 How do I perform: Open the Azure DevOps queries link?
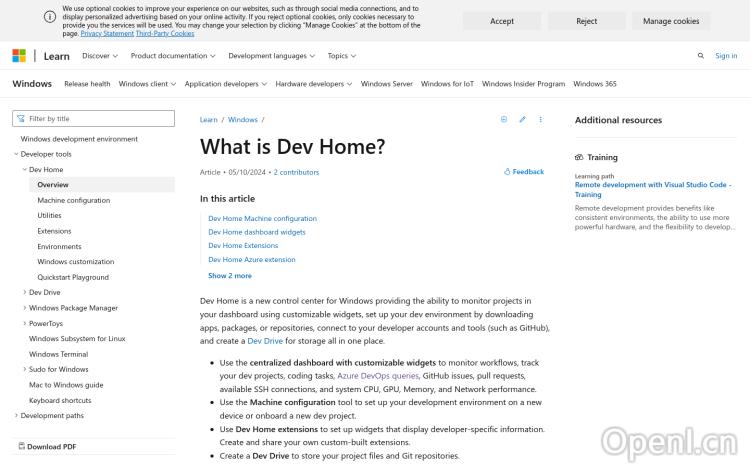378,376
